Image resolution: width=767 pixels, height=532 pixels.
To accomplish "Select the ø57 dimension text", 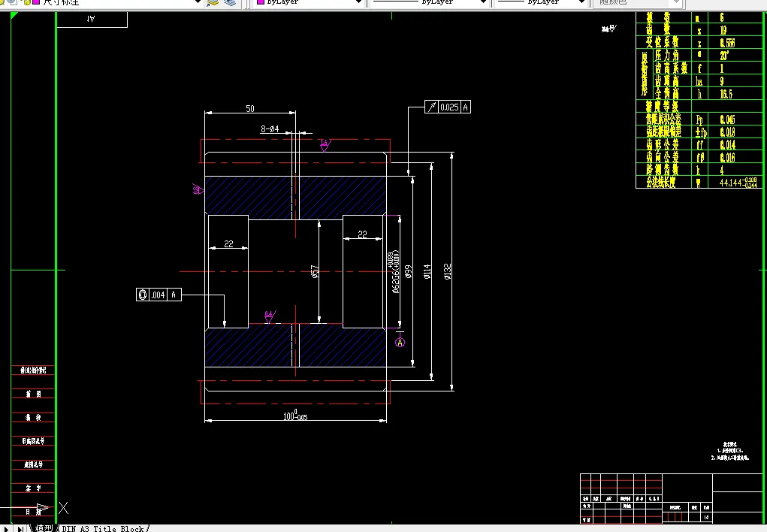I will tap(315, 271).
